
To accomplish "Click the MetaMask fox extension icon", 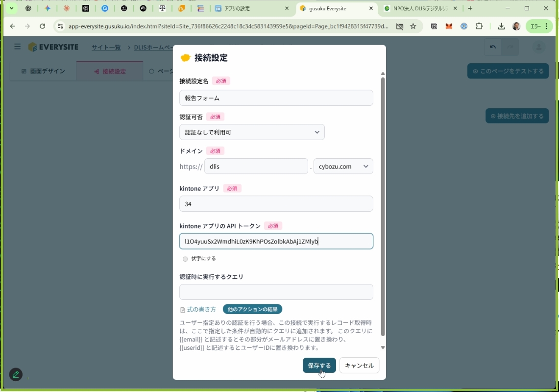I will click(449, 26).
